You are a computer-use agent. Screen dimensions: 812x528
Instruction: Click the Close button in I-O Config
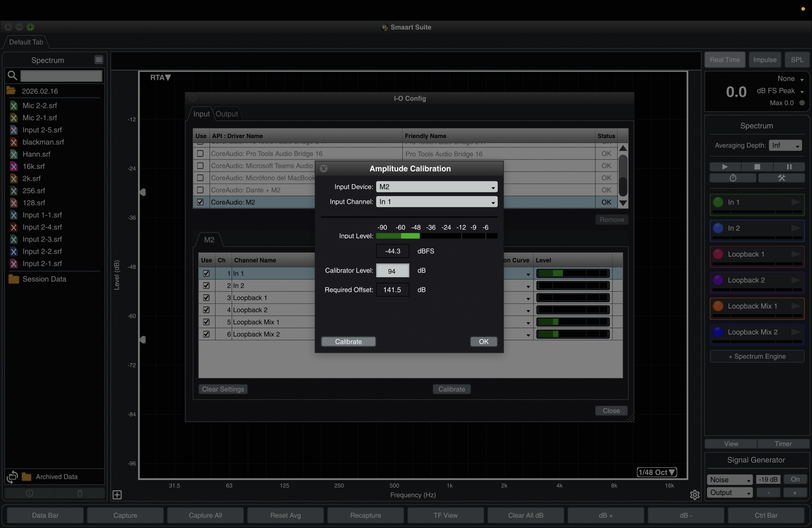(611, 411)
